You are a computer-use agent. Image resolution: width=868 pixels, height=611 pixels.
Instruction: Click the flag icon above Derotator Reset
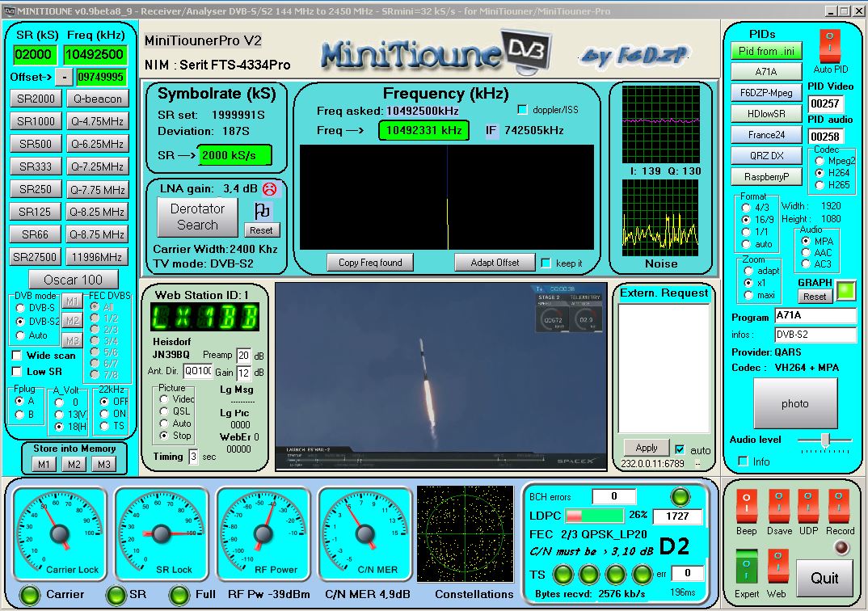(261, 211)
